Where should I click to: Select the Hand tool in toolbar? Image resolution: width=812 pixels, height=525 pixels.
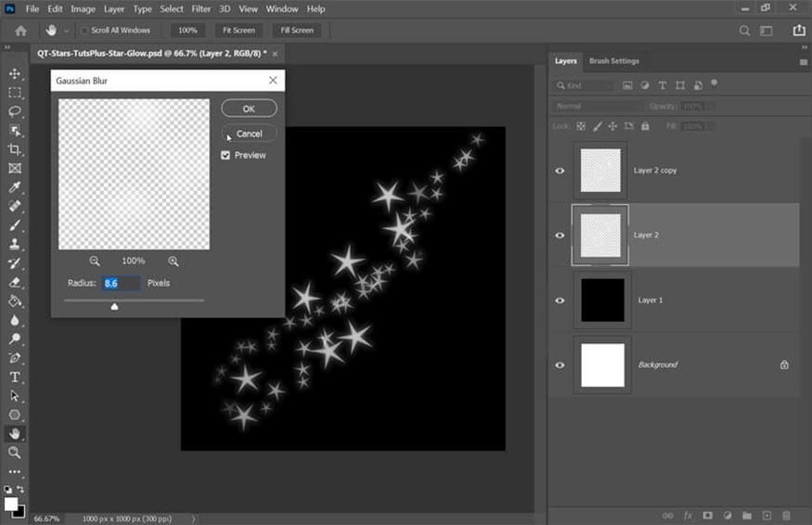pos(15,434)
